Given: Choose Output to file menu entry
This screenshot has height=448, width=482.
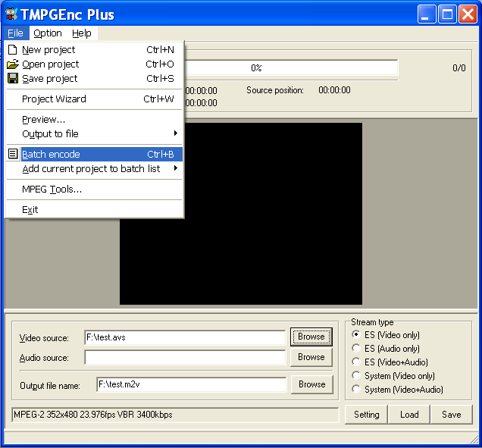Looking at the screenshot, I should tap(95, 133).
